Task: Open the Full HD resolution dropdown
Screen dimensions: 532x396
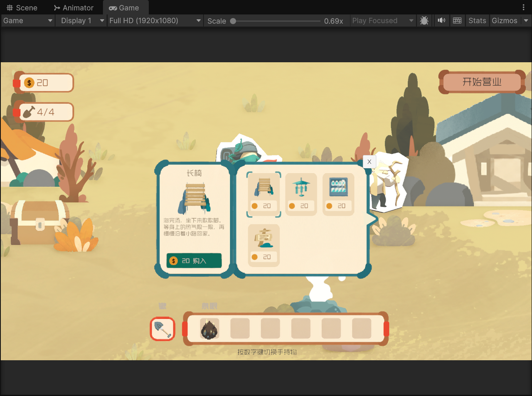Action: coord(155,20)
